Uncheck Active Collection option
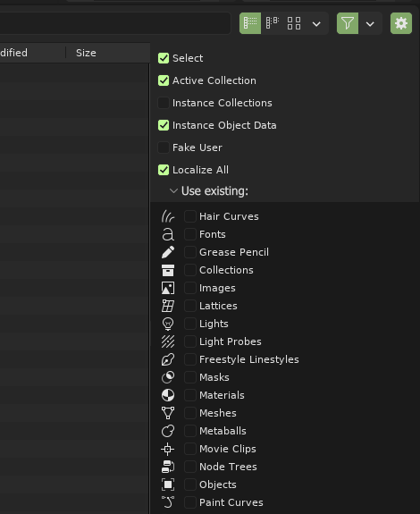 [x=164, y=80]
